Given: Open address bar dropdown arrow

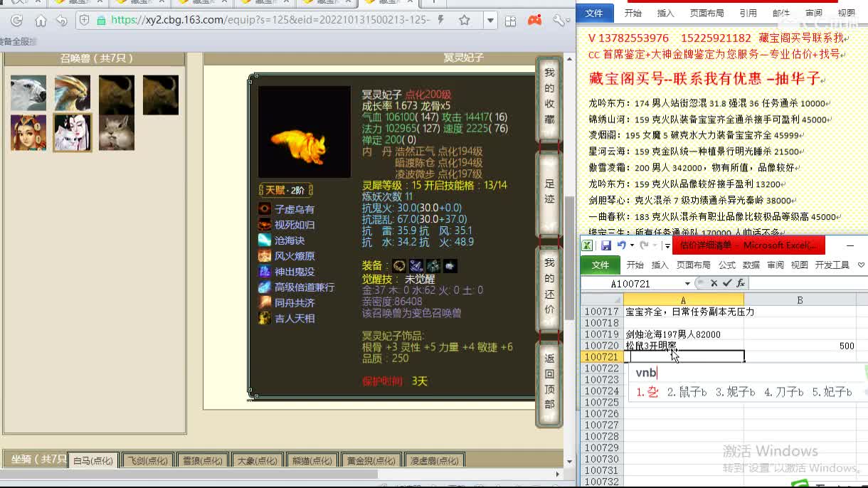Looking at the screenshot, I should pos(490,21).
